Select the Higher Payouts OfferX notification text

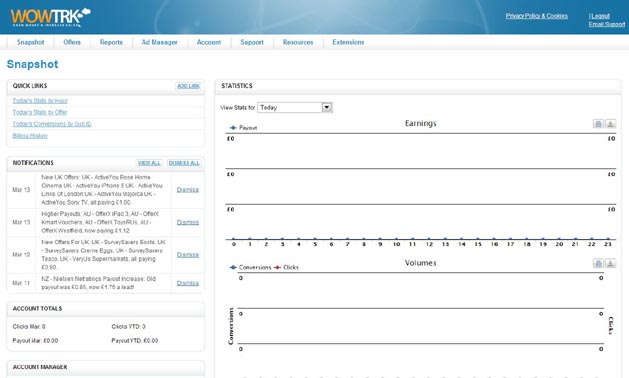pyautogui.click(x=100, y=222)
